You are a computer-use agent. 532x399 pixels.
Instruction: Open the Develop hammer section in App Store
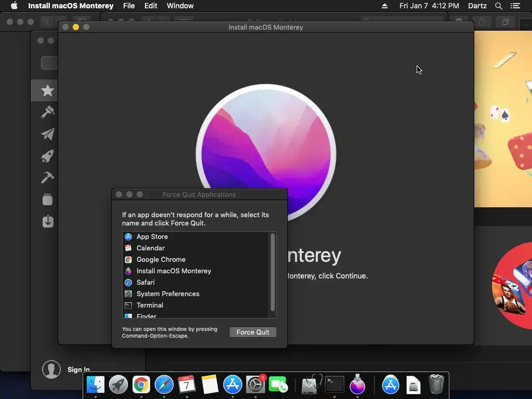coord(47,178)
